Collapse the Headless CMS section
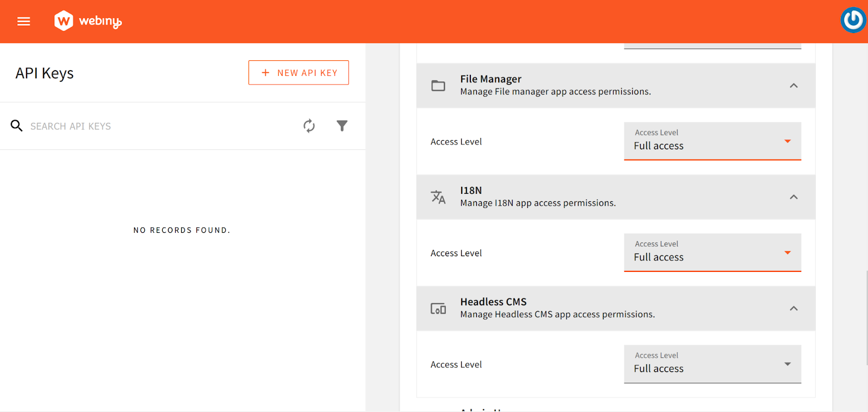Image resolution: width=868 pixels, height=412 pixels. pos(794,308)
